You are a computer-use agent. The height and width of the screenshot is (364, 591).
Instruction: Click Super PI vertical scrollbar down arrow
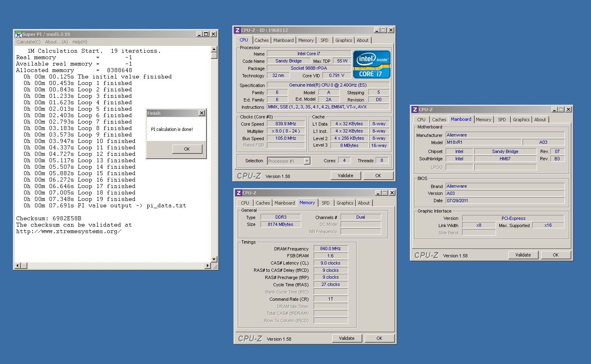point(214,259)
